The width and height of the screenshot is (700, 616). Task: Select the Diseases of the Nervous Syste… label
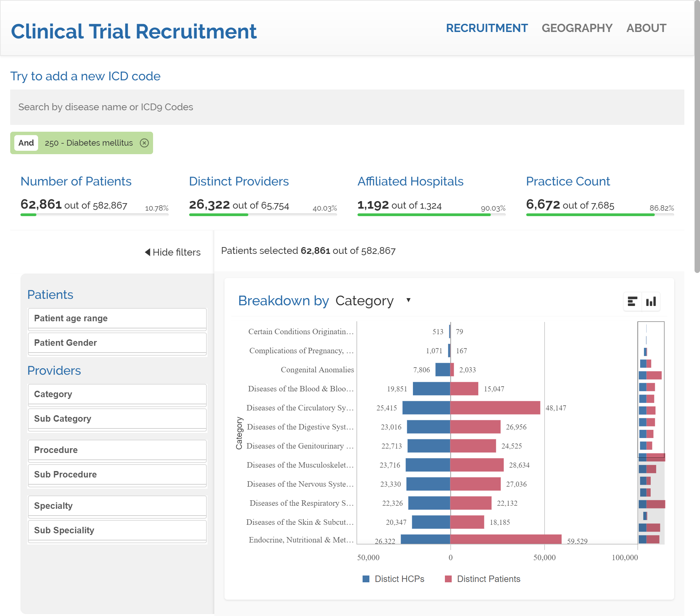point(300,484)
